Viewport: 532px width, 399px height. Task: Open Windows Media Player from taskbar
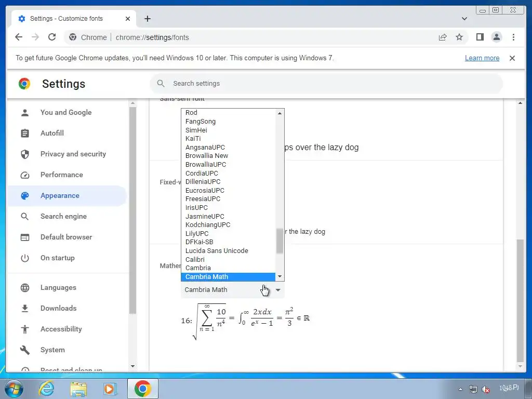110,389
